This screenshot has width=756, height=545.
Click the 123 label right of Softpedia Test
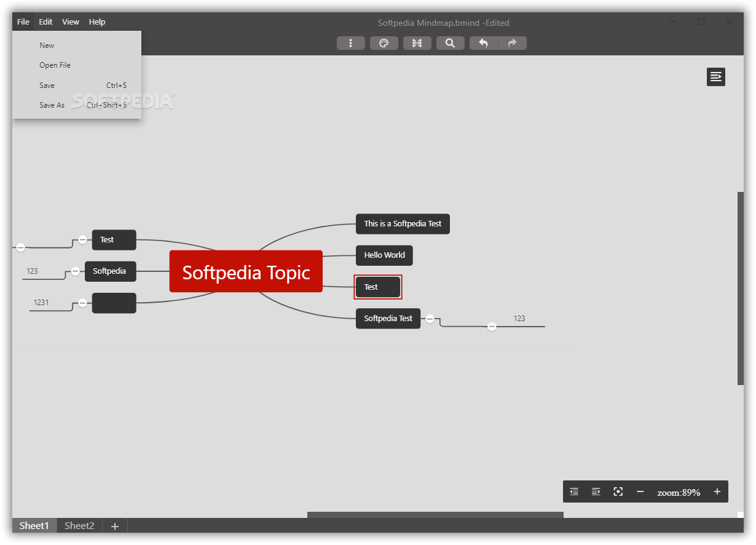(x=519, y=319)
